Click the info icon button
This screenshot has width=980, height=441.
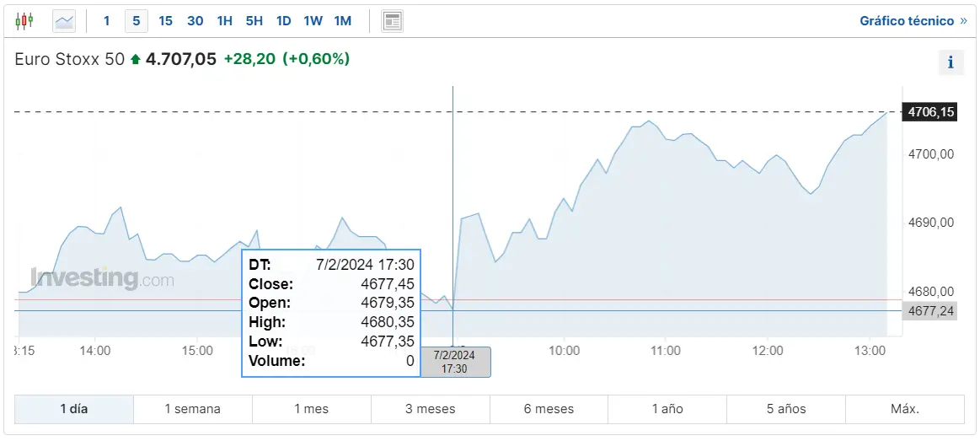click(951, 62)
